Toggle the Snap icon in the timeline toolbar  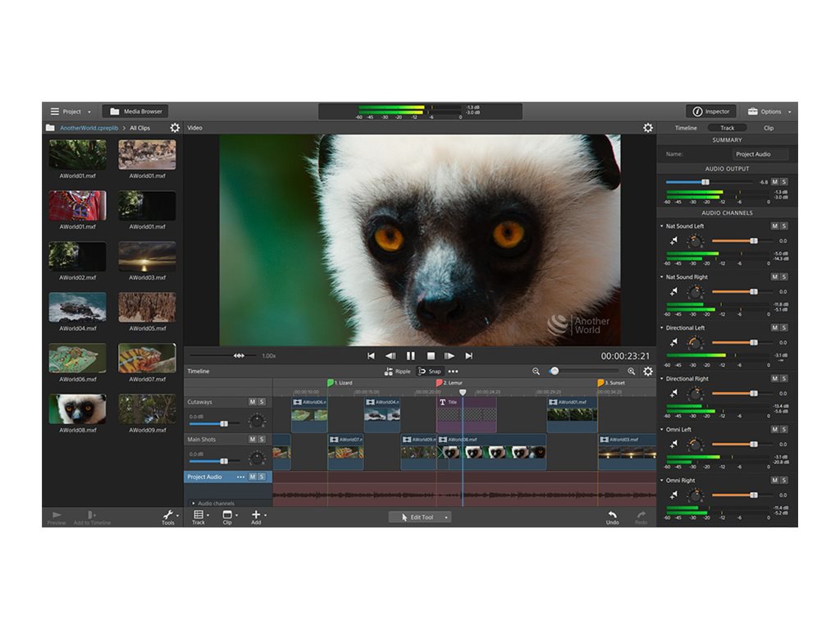tap(422, 372)
